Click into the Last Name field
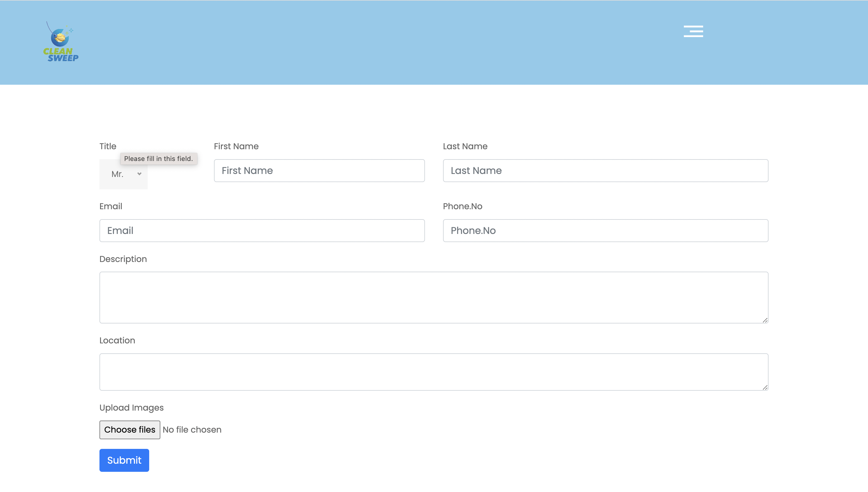Screen dimensions: 868x492 (605, 171)
